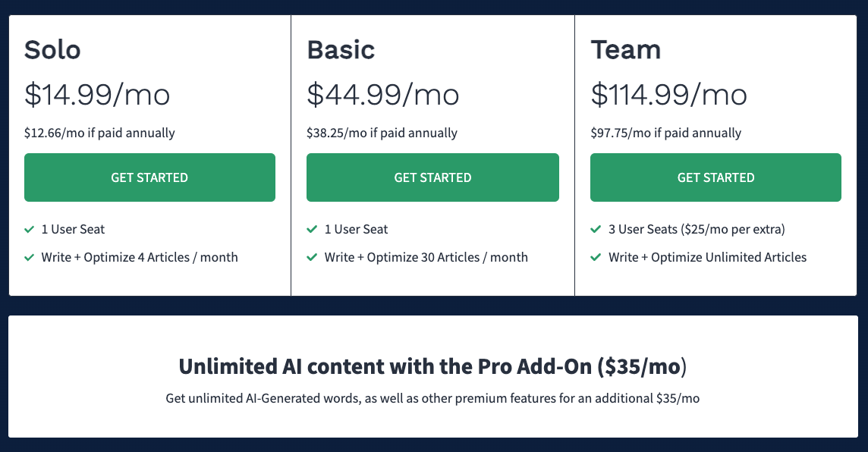
Task: Click the $44.99/mo Basic price
Action: point(383,95)
